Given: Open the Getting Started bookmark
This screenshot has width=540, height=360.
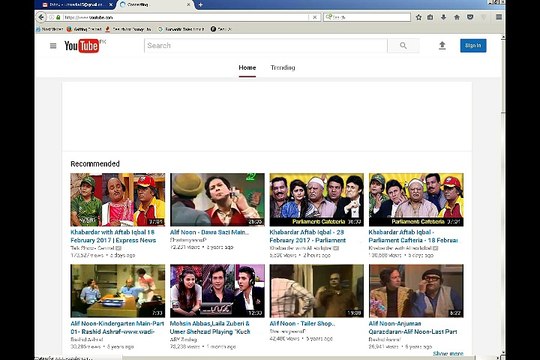Looking at the screenshot, I should click(84, 29).
